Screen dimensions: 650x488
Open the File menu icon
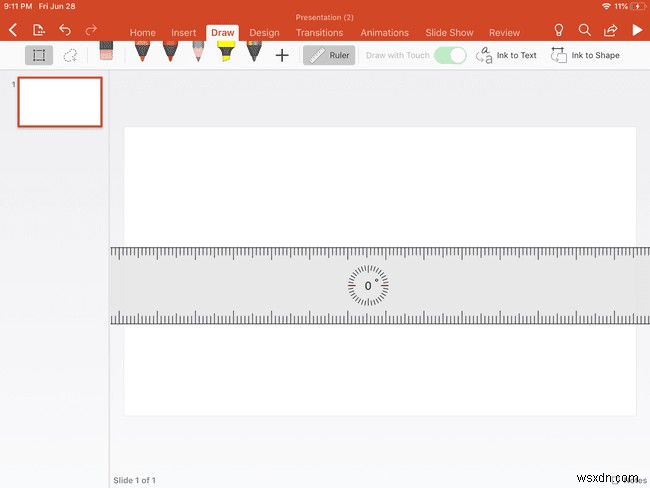(39, 30)
